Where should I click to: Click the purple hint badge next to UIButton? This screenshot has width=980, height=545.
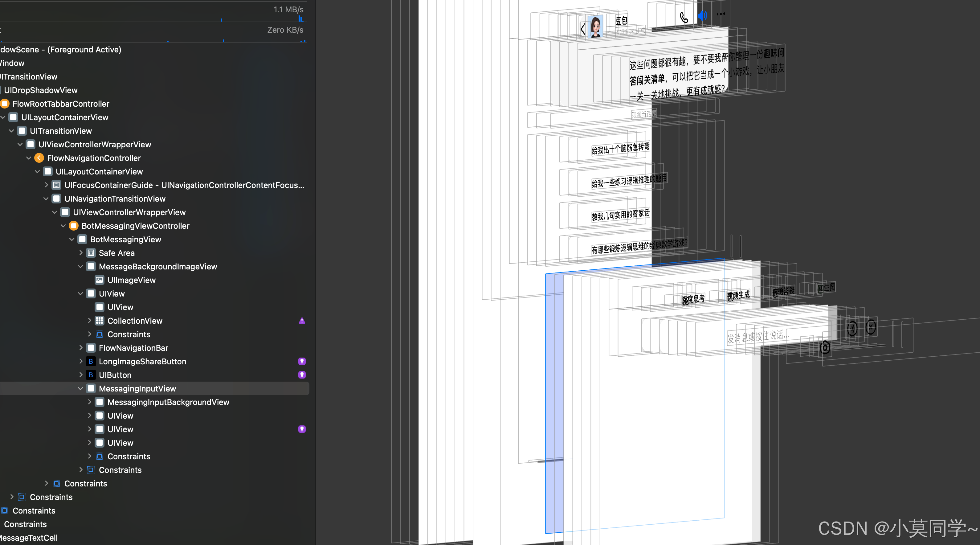pos(302,375)
